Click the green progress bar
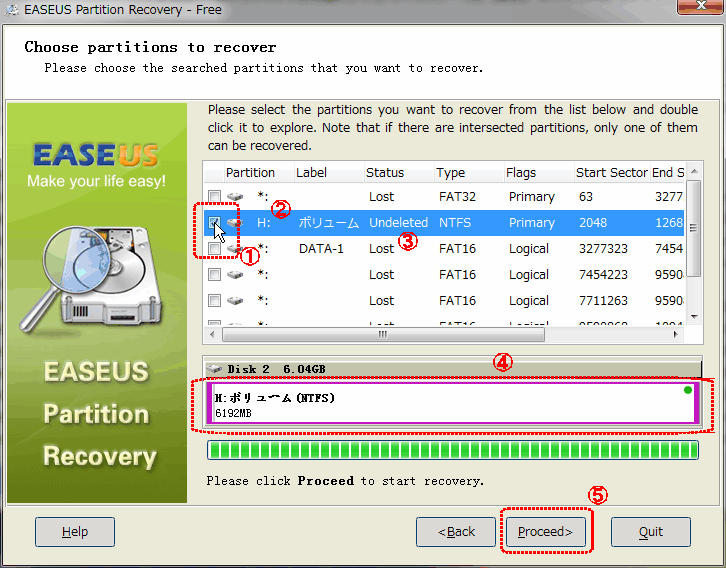 pyautogui.click(x=453, y=450)
